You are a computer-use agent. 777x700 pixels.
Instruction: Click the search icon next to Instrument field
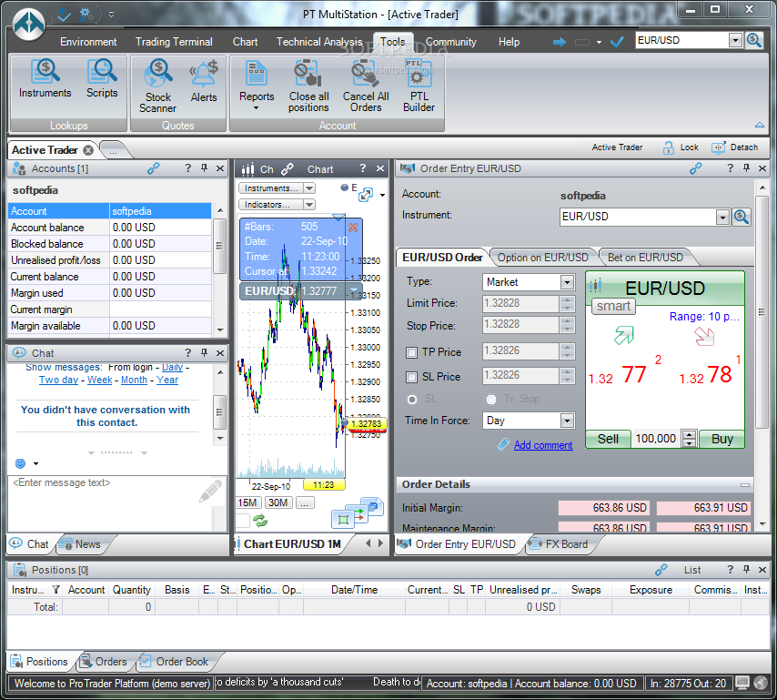pos(742,217)
